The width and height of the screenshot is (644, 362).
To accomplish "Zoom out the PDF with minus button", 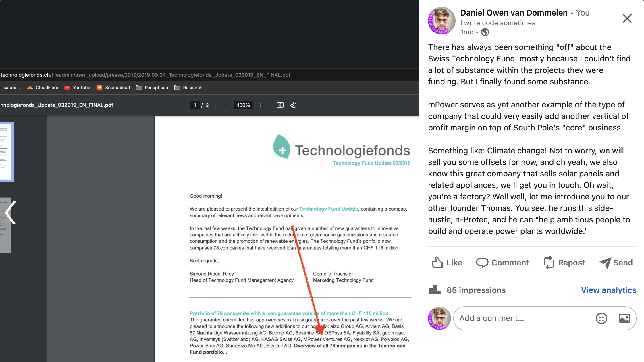I will point(226,105).
